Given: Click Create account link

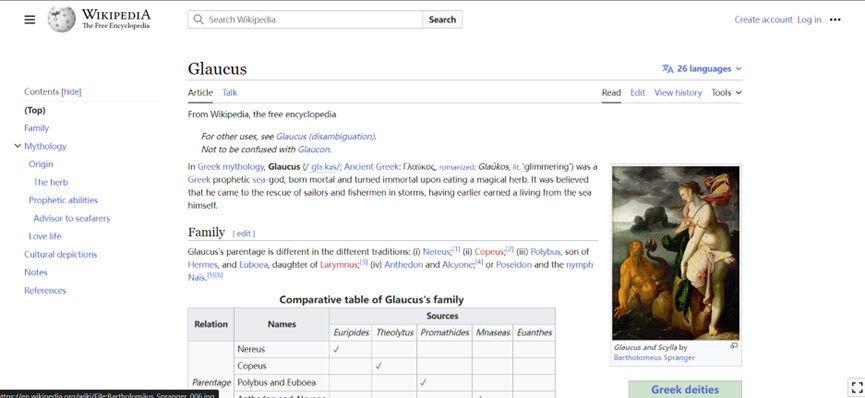Looking at the screenshot, I should [x=763, y=19].
